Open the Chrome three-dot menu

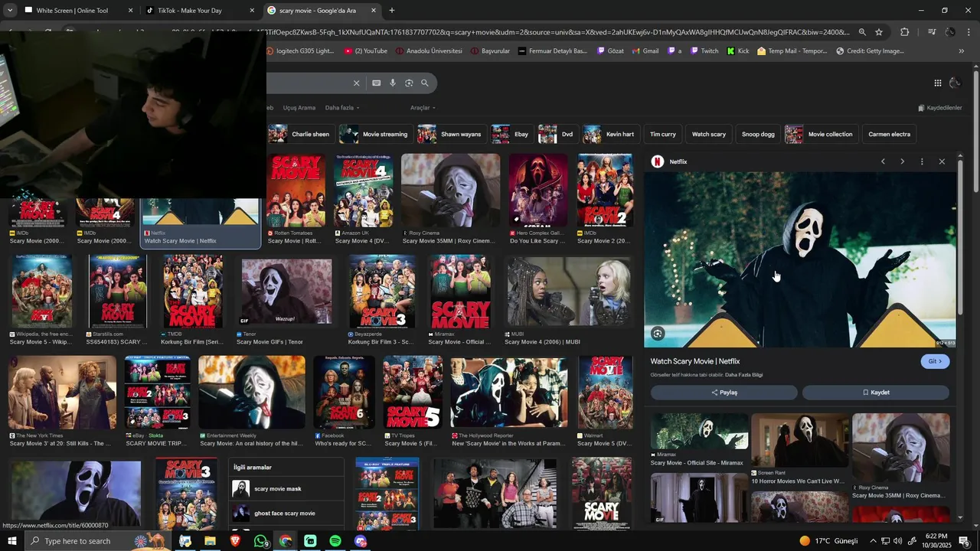[970, 32]
